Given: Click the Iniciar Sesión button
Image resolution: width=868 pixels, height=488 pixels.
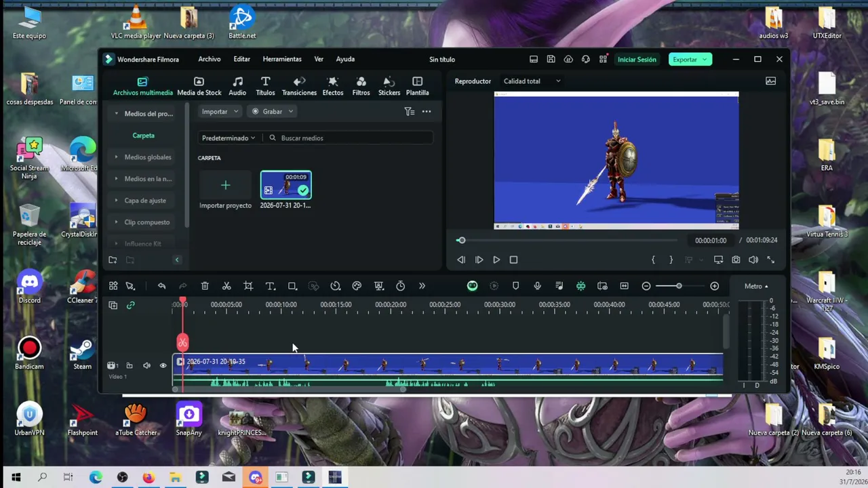Looking at the screenshot, I should coord(637,59).
